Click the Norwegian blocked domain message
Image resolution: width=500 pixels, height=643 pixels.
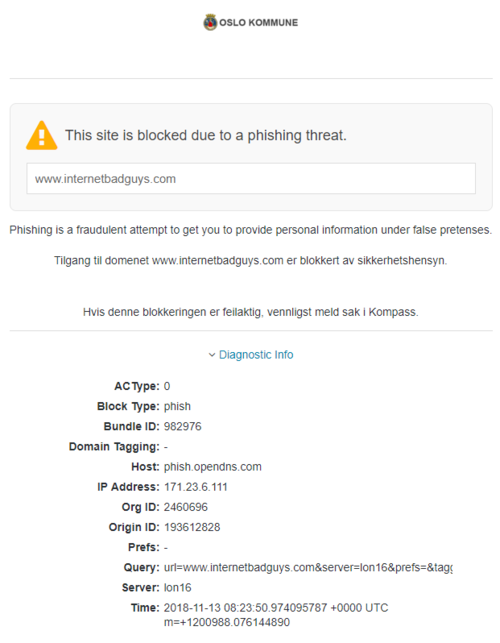point(251,261)
